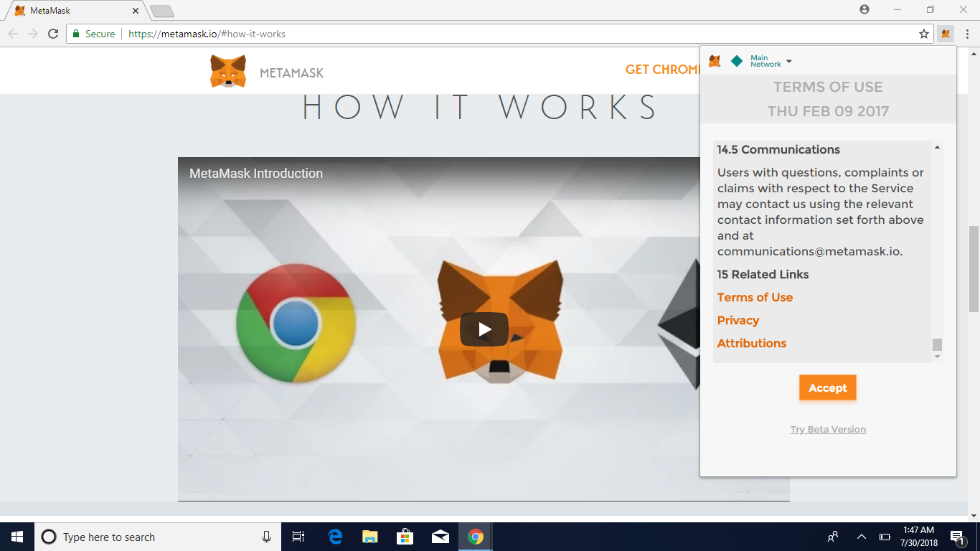
Task: Open Microsoft Store from the taskbar
Action: (x=405, y=537)
